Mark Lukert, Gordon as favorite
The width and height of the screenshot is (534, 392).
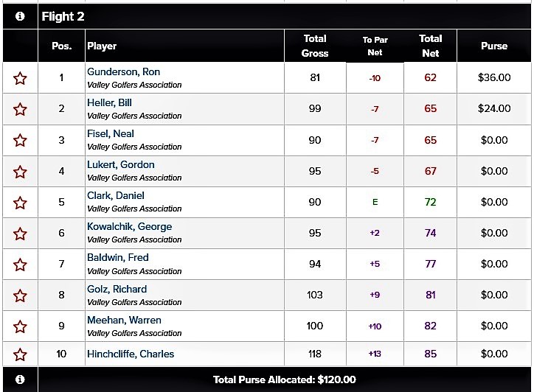point(20,172)
